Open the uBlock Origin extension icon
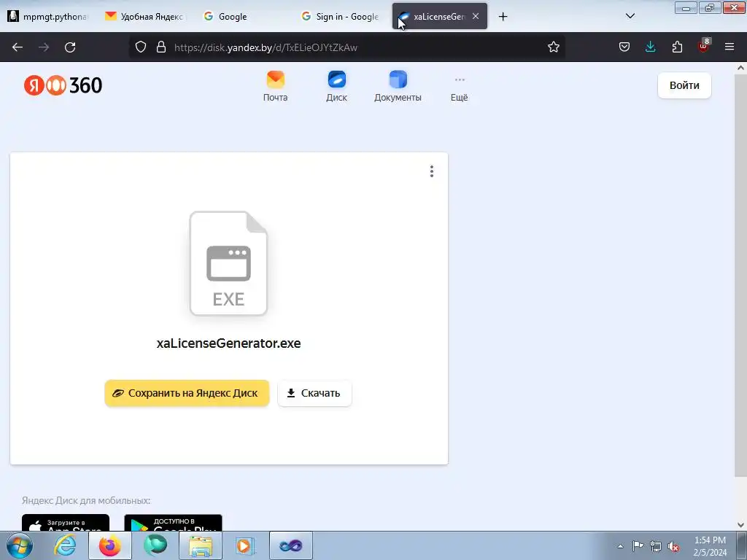The height and width of the screenshot is (560, 747). tap(704, 46)
